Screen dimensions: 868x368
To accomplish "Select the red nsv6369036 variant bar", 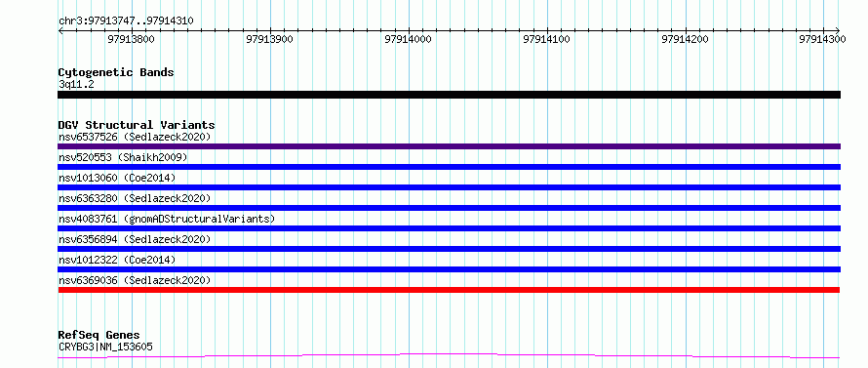I will [x=449, y=290].
